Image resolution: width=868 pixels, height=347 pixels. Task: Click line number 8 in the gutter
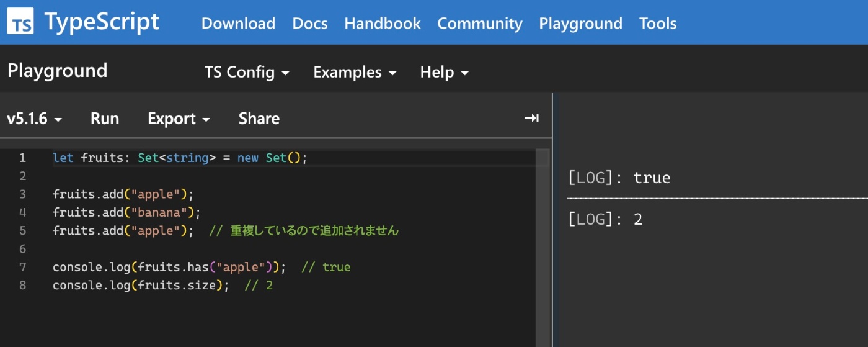(22, 286)
